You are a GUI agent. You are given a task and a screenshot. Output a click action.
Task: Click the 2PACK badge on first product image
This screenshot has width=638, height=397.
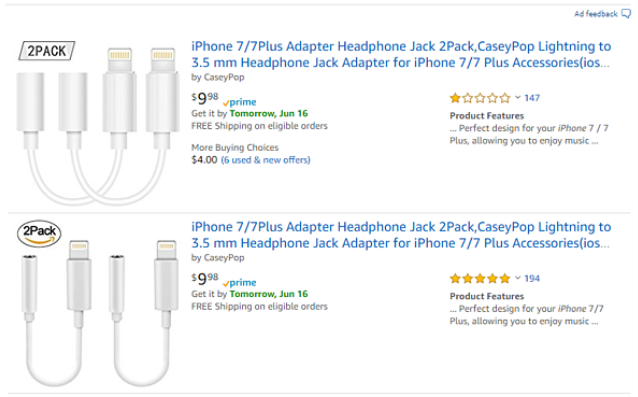[47, 51]
